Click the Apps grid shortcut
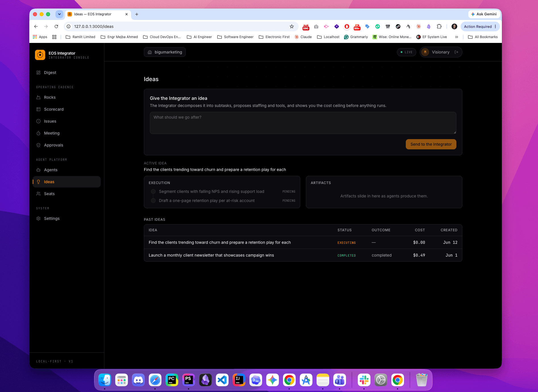Screen dimensions: 538x392 click(40, 37)
